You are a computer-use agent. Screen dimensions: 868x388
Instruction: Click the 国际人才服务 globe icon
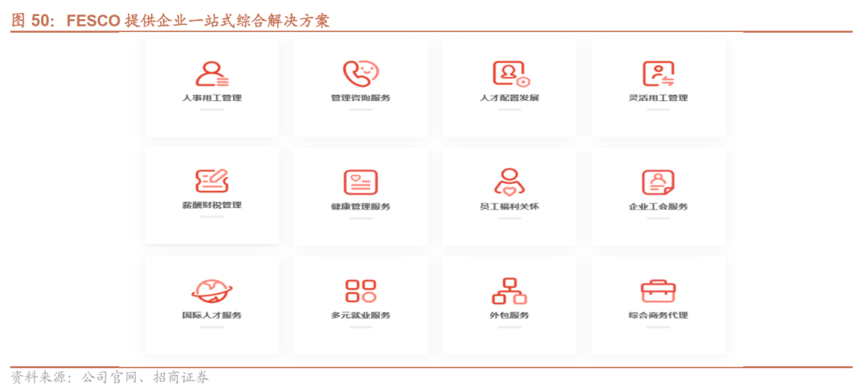click(x=212, y=291)
